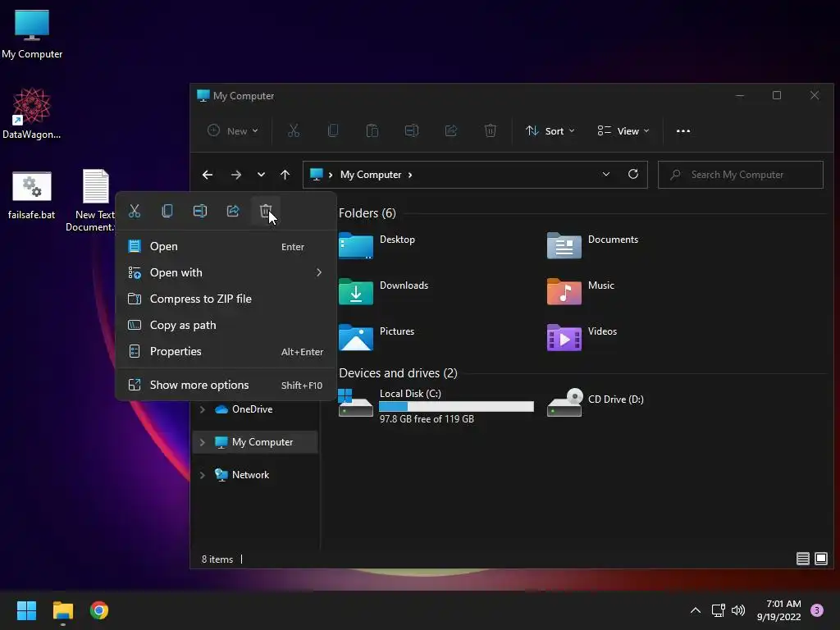Choose Open from the context menu

click(x=226, y=246)
